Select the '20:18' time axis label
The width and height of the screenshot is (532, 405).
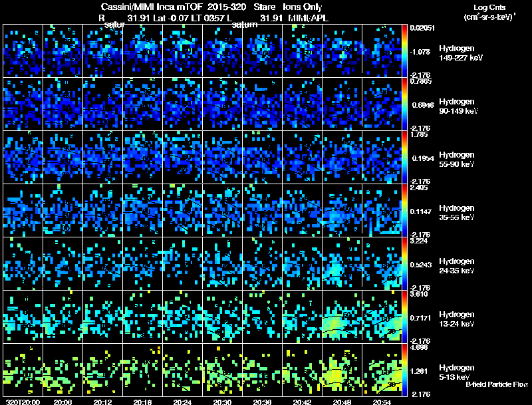(142, 402)
